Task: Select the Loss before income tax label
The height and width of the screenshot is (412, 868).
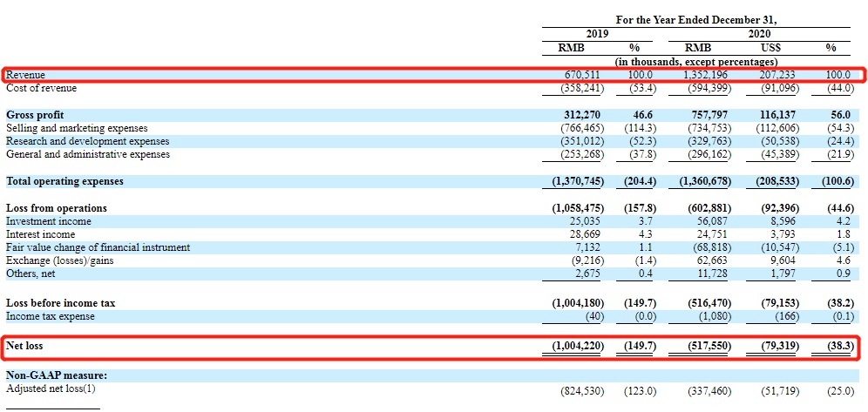Action: click(x=60, y=303)
